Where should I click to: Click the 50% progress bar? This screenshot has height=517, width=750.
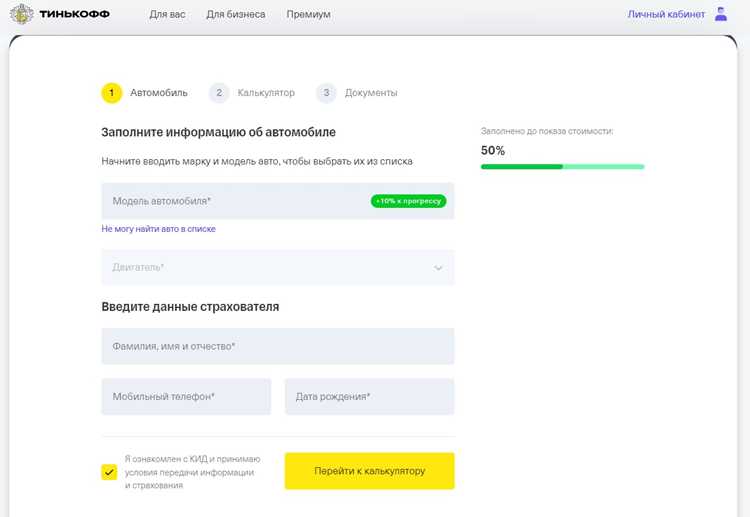562,166
